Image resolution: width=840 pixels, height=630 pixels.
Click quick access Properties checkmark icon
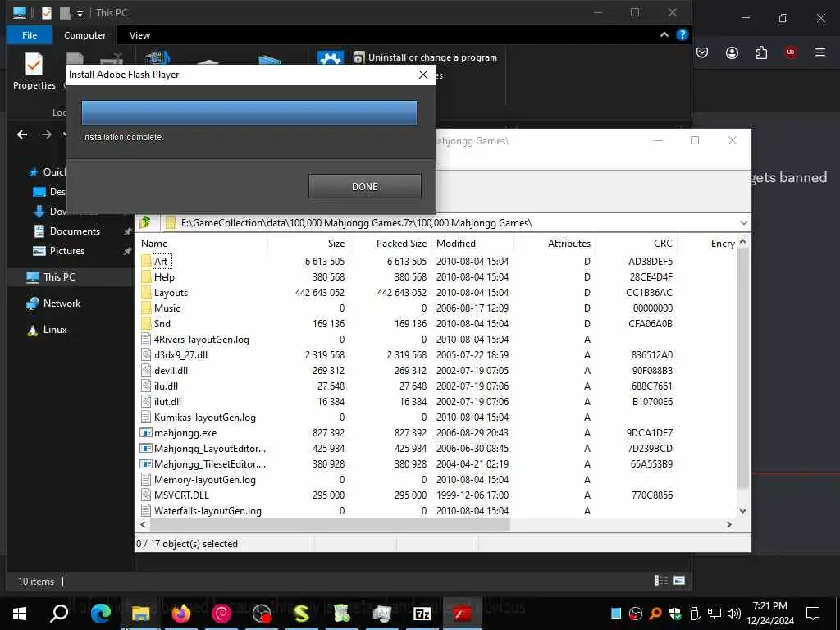(47, 13)
